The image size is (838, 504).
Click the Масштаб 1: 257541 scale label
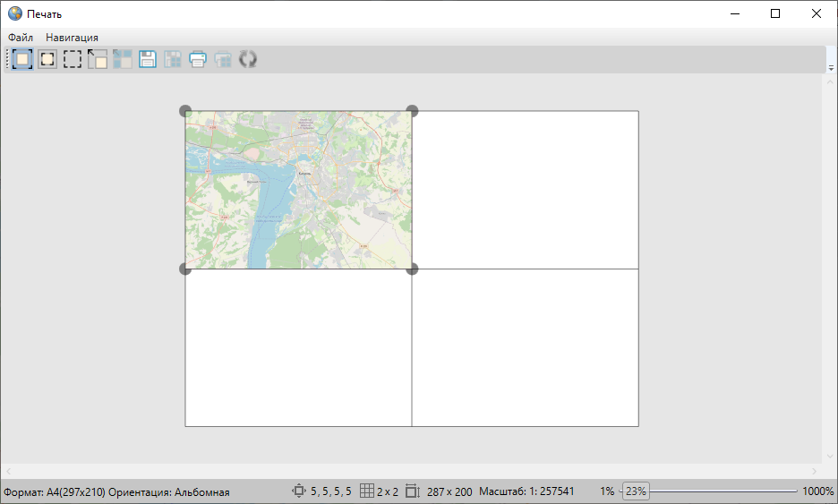(x=526, y=491)
